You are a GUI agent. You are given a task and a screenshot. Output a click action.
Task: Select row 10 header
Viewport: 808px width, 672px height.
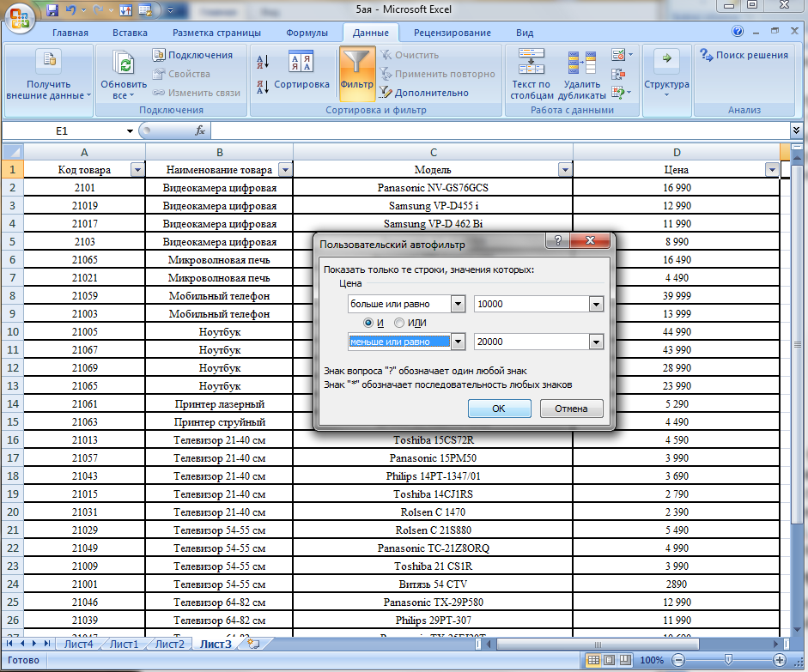(12, 331)
